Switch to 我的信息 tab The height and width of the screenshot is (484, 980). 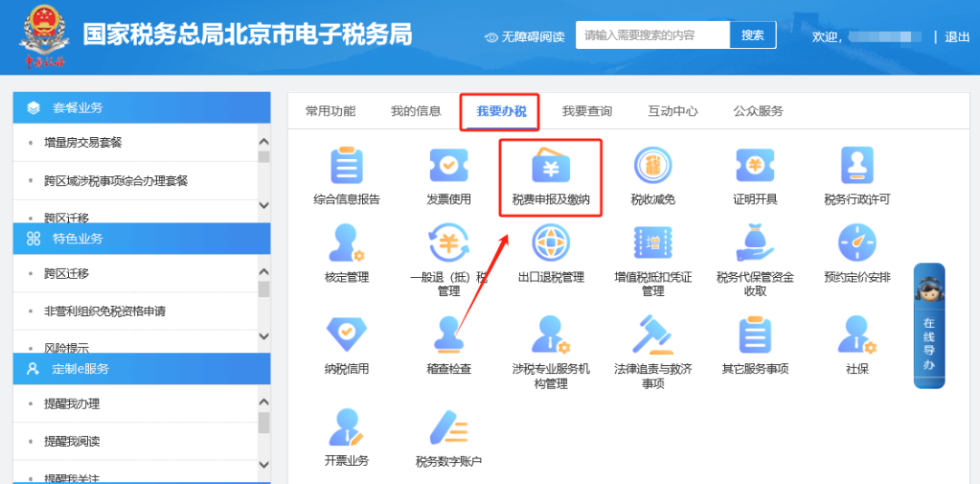click(x=416, y=112)
